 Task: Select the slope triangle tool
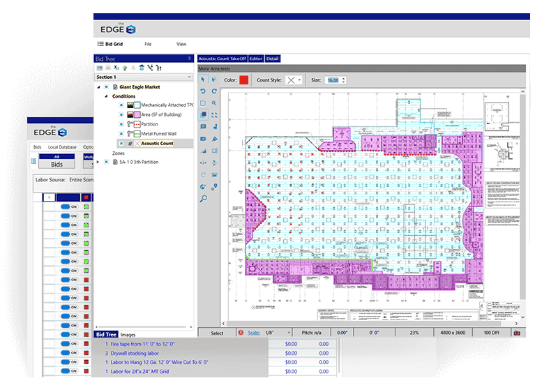point(203,151)
